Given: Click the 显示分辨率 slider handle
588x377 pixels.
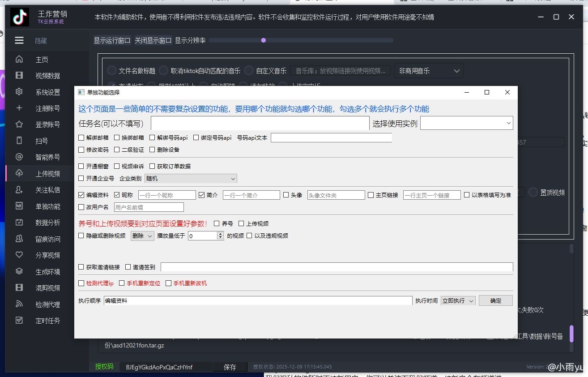Looking at the screenshot, I should tap(264, 40).
